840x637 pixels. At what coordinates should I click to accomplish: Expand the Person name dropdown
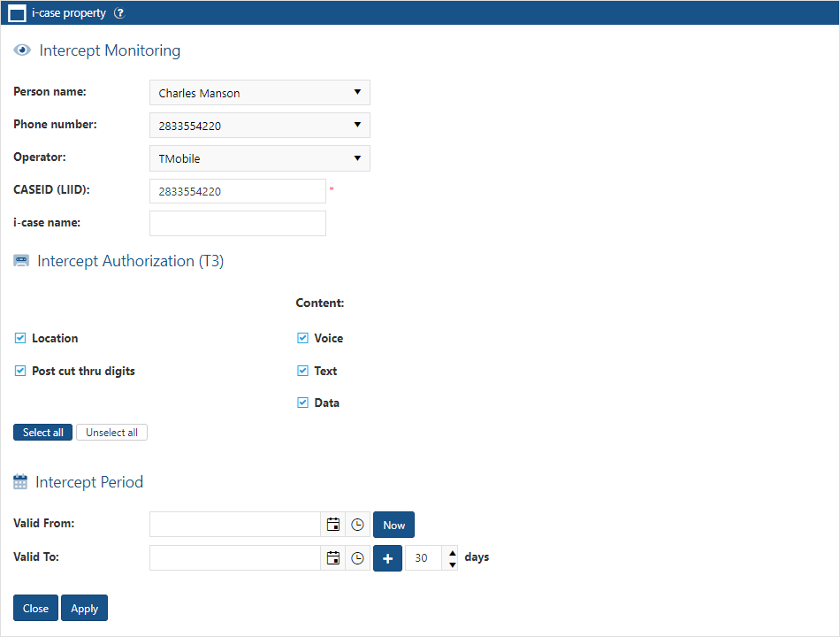tap(259, 93)
